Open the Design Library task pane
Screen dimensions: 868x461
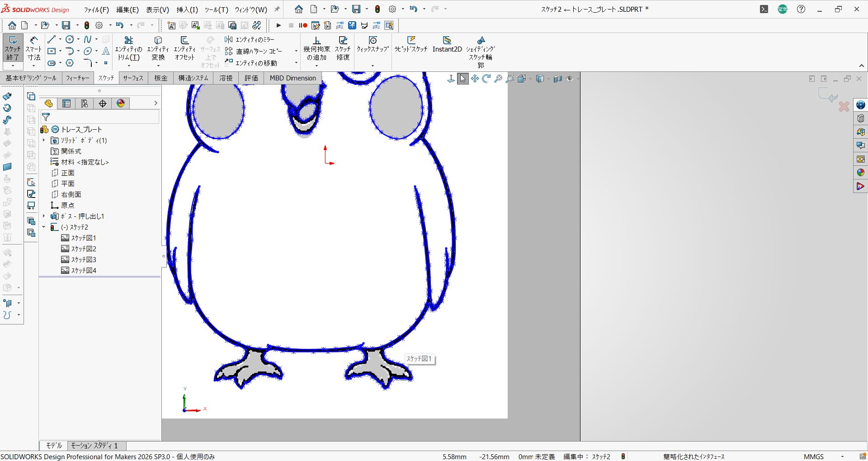[861, 118]
